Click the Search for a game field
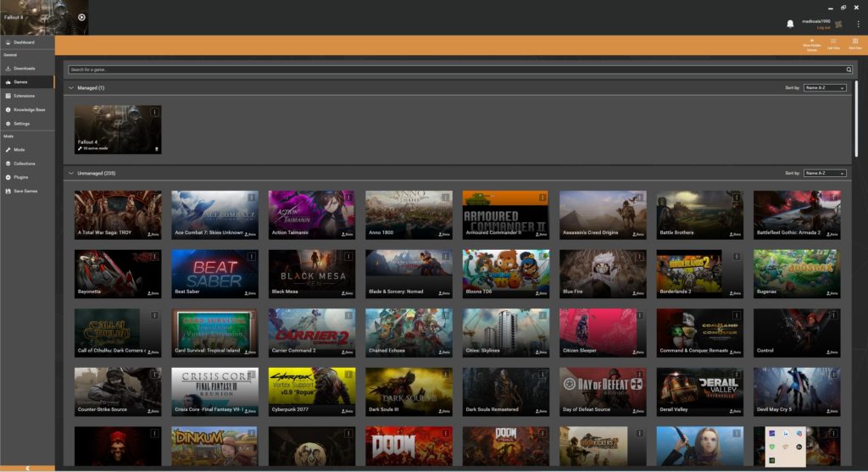This screenshot has width=868, height=472. 459,69
